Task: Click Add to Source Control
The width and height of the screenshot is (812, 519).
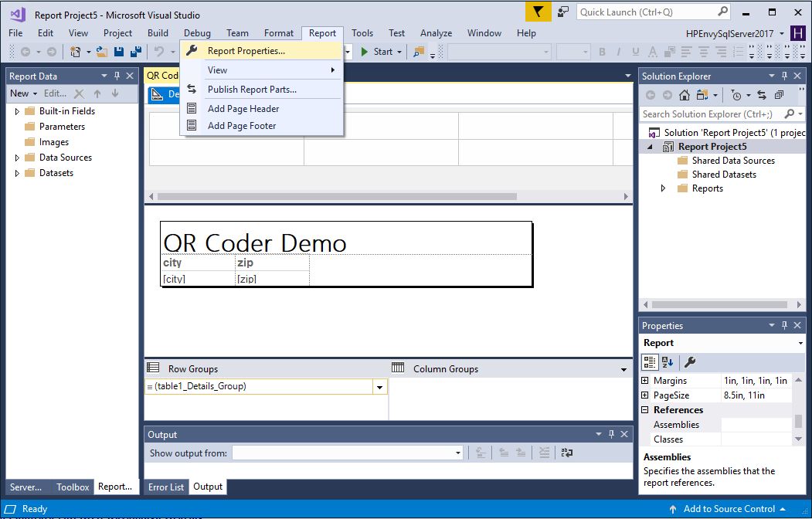Action: (x=727, y=509)
